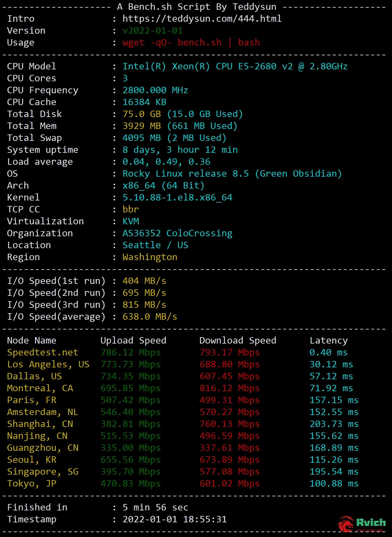
Task: Click the Amsterdam, NL node name
Action: (42, 412)
